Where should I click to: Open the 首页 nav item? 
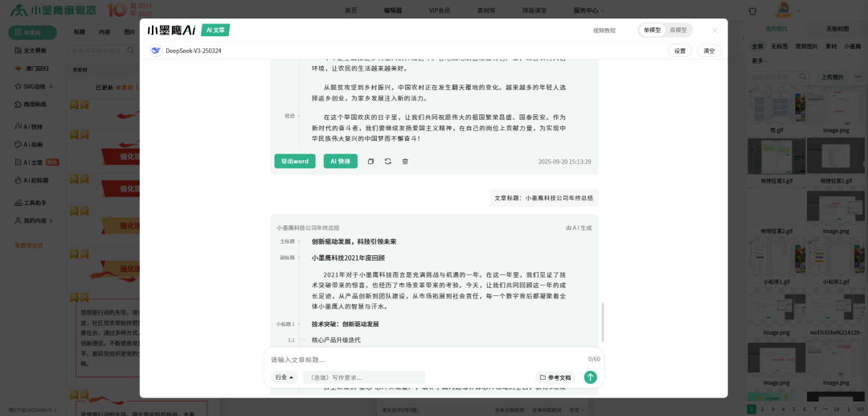(351, 10)
